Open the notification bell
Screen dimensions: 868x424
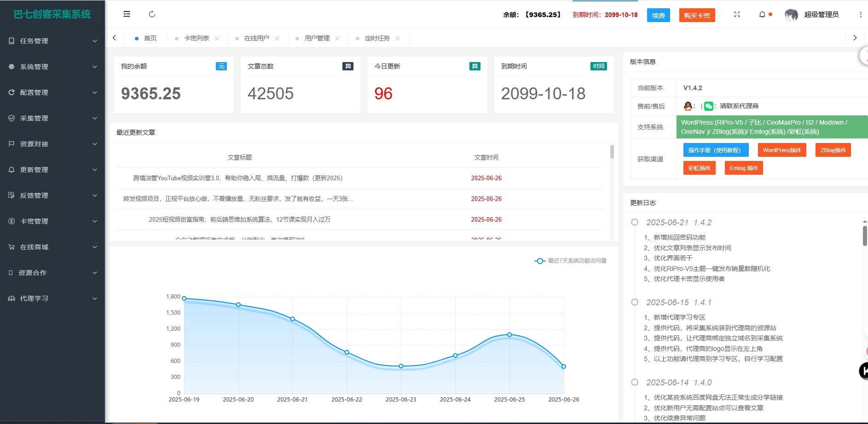click(x=762, y=15)
